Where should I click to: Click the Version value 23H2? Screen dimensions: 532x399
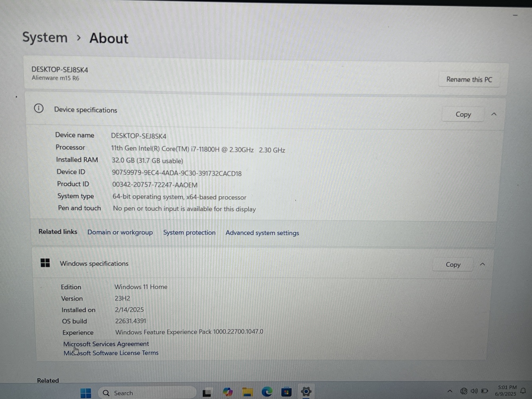pyautogui.click(x=123, y=298)
